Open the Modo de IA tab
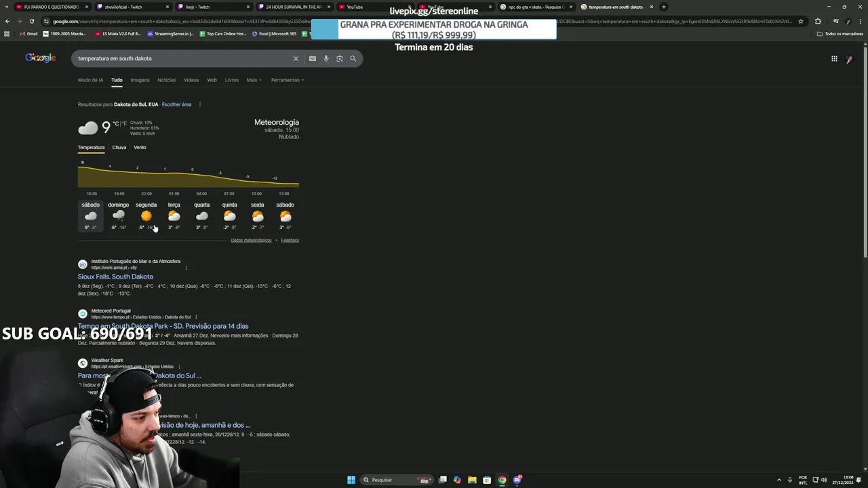Image resolution: width=868 pixels, height=488 pixels. (91, 80)
